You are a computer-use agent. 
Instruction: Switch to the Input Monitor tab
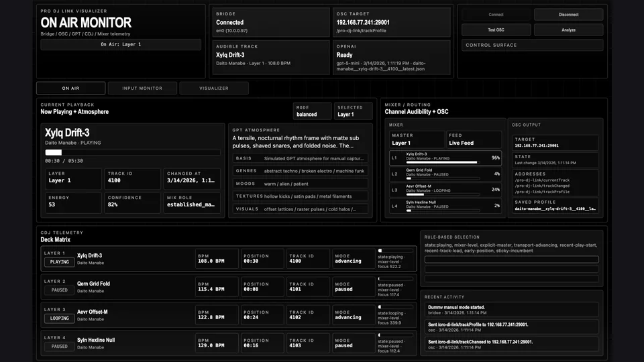pyautogui.click(x=142, y=88)
